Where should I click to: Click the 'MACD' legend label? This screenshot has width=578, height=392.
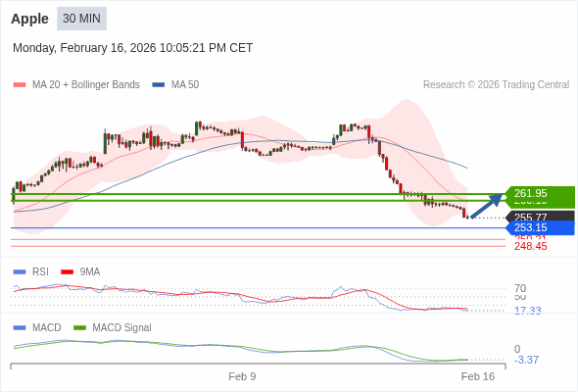(47, 328)
